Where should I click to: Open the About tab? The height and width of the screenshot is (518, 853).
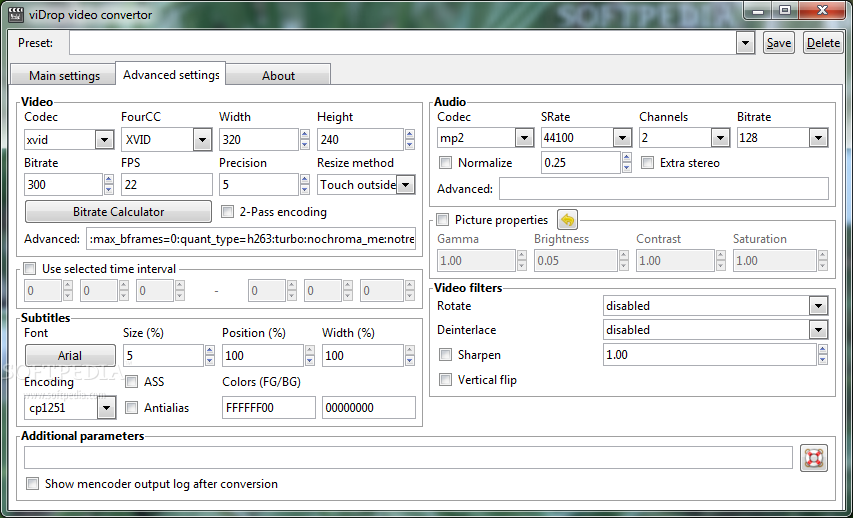278,76
